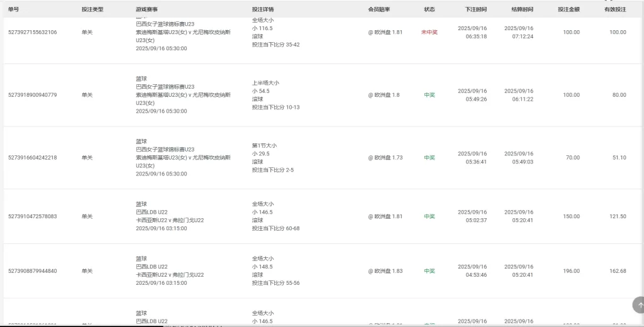
Task: Select order number 5273908879944840
Action: pyautogui.click(x=32, y=271)
